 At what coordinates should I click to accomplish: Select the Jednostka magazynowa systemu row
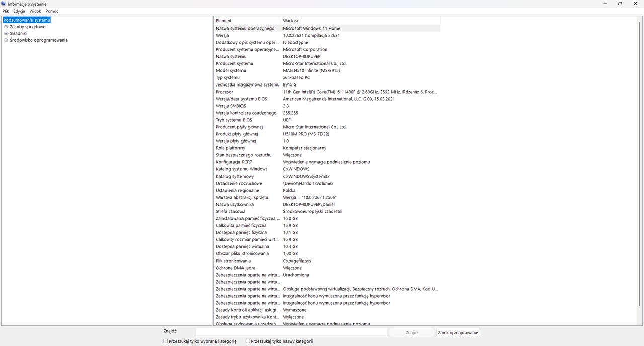327,85
